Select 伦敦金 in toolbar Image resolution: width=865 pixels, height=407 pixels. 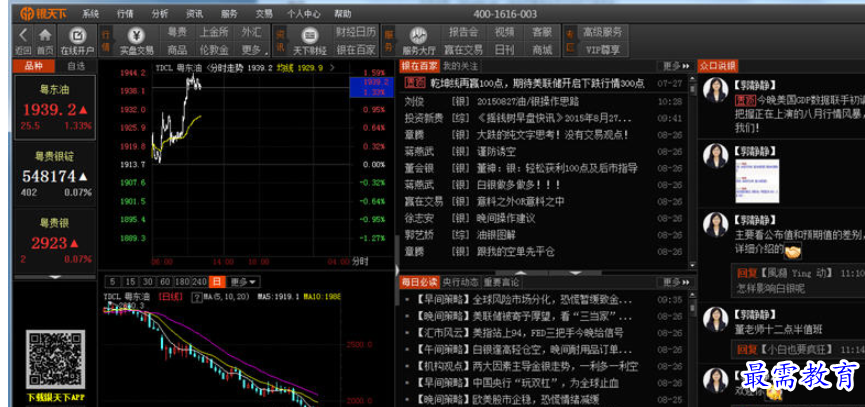coord(214,50)
